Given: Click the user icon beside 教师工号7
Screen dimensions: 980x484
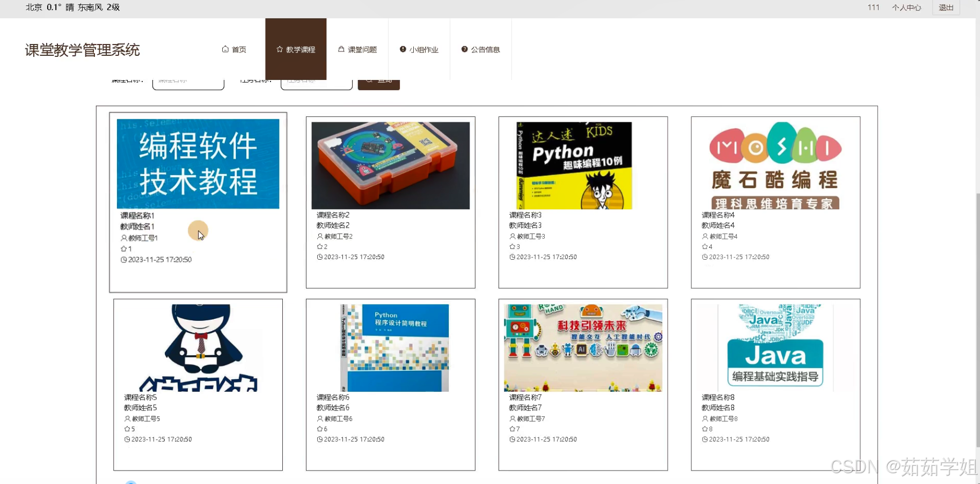Looking at the screenshot, I should (513, 419).
